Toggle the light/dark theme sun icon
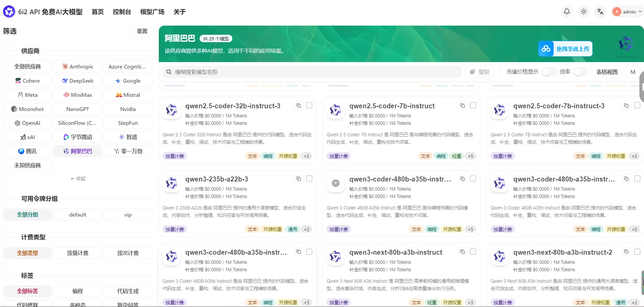 pos(584,11)
